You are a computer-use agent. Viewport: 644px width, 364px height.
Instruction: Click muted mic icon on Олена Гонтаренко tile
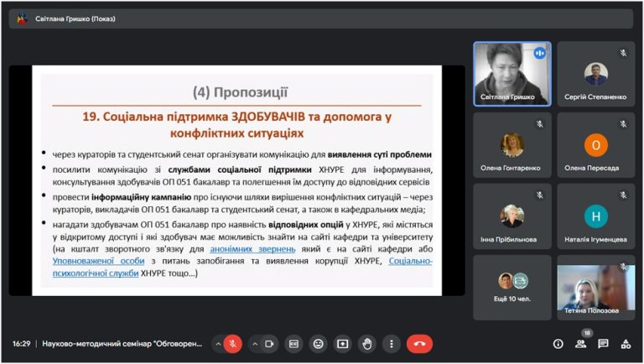[540, 124]
